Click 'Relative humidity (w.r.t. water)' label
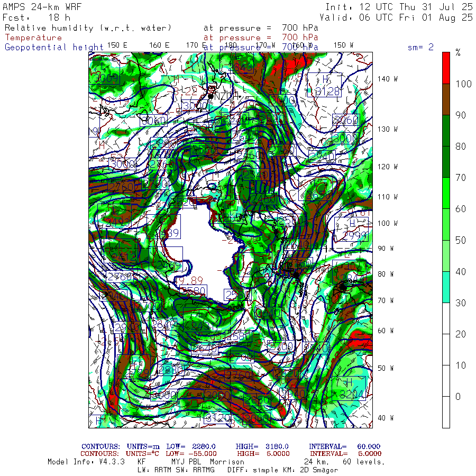 pos(88,28)
